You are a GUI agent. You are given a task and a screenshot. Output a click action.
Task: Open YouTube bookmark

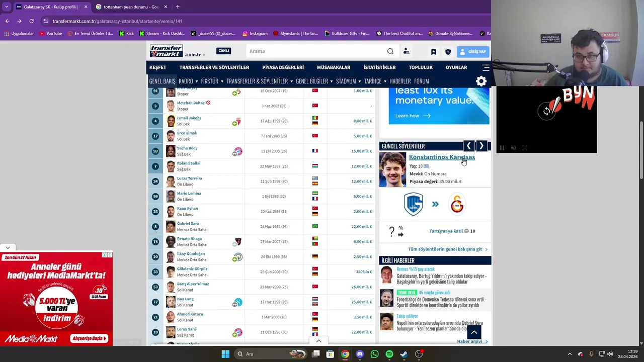coord(51,34)
